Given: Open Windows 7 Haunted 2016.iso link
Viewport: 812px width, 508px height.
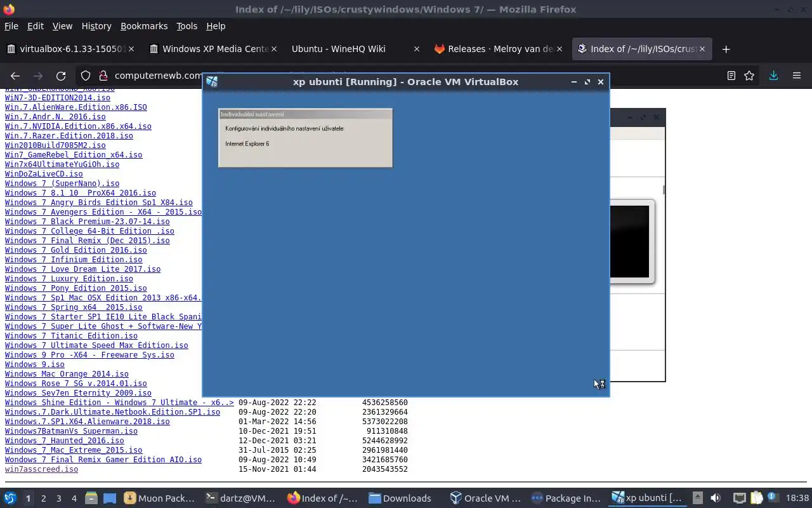Looking at the screenshot, I should pyautogui.click(x=64, y=441).
